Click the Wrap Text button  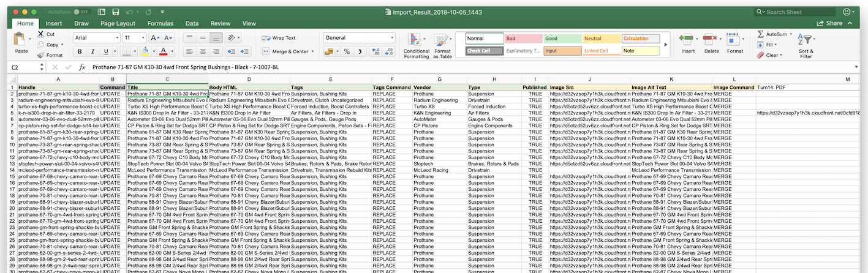click(x=279, y=38)
